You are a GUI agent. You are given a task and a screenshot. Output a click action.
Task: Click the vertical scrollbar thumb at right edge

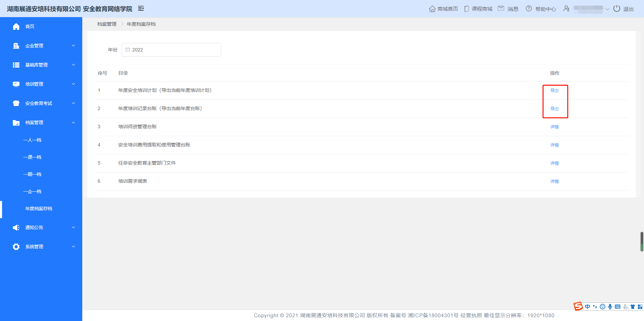pos(642,241)
